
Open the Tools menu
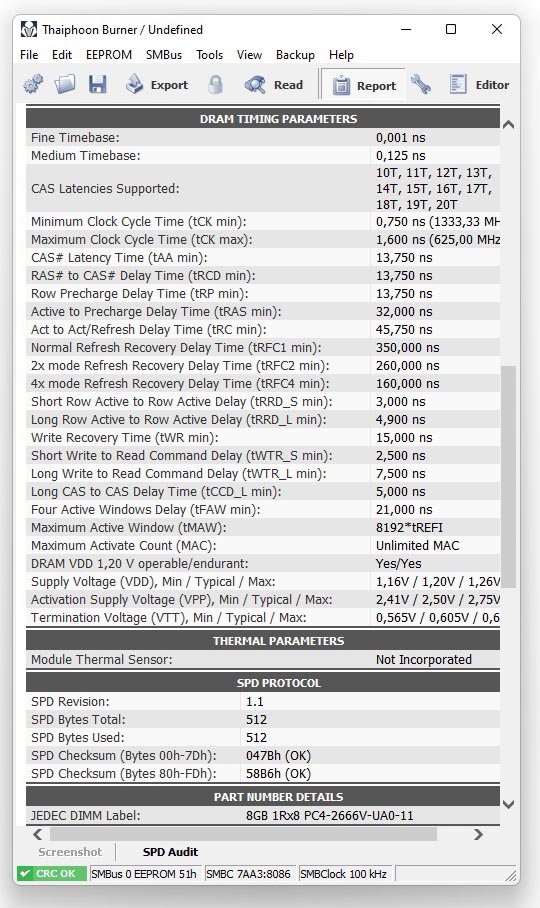coord(210,54)
